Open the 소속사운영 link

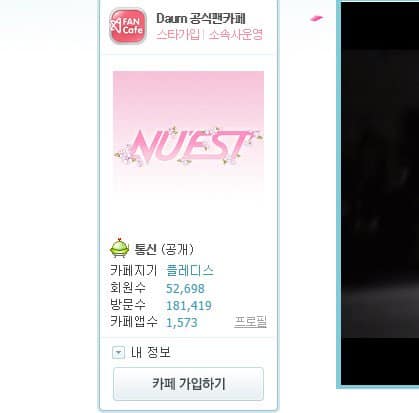coord(236,34)
